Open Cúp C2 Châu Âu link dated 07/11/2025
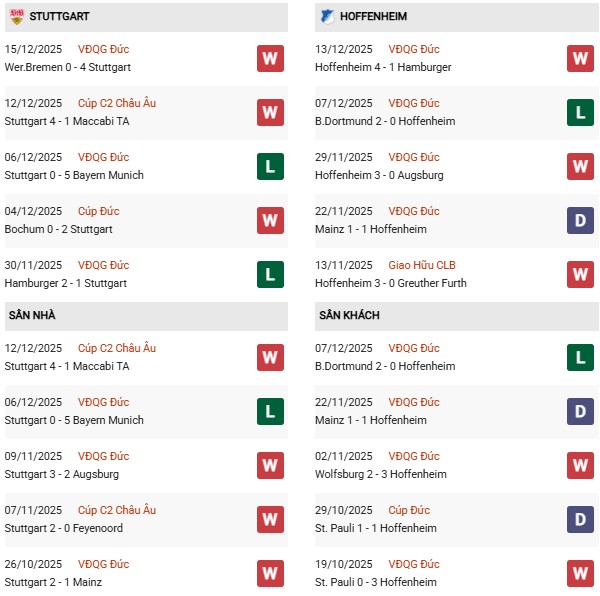 click(116, 510)
